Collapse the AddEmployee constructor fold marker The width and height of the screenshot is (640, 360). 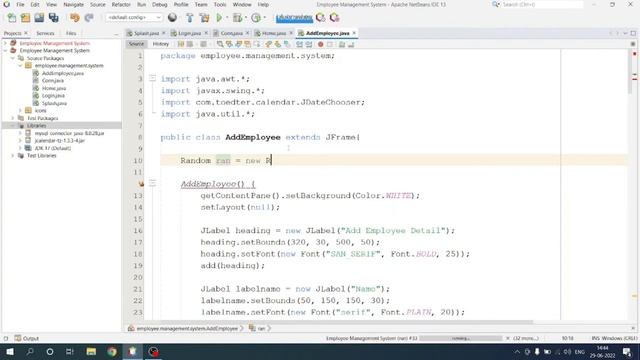pos(152,183)
